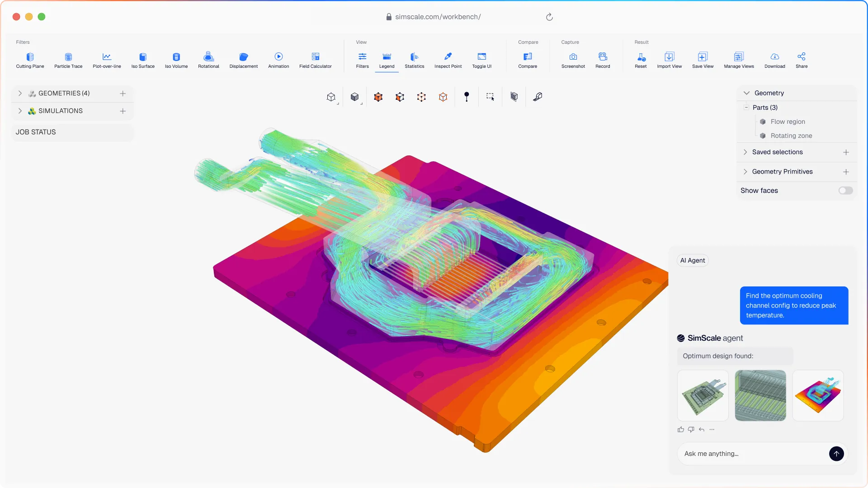Image resolution: width=868 pixels, height=488 pixels.
Task: Give thumbs up to agent response
Action: (681, 430)
